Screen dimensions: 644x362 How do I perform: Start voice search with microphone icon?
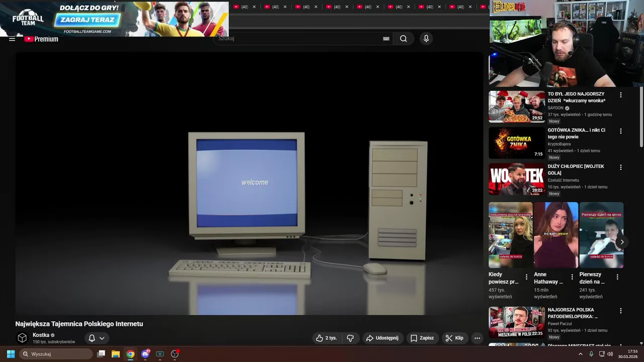click(x=426, y=39)
